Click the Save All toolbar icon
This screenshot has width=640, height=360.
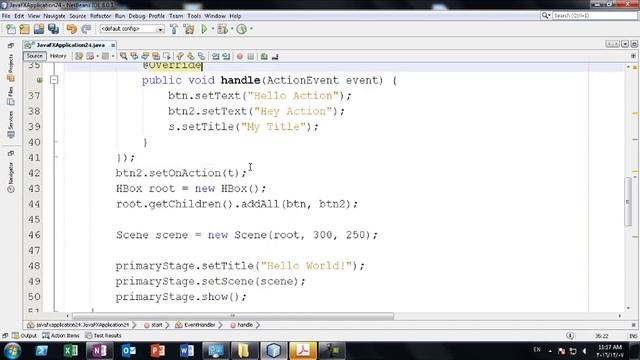(x=53, y=29)
